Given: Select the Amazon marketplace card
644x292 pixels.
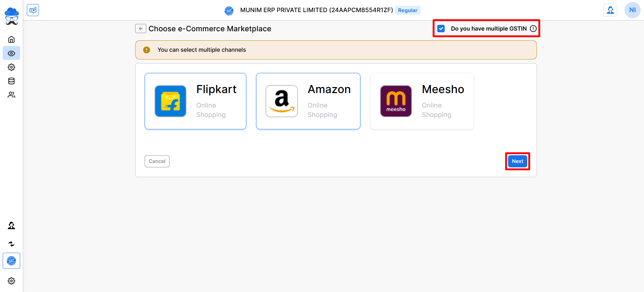Looking at the screenshot, I should [308, 101].
